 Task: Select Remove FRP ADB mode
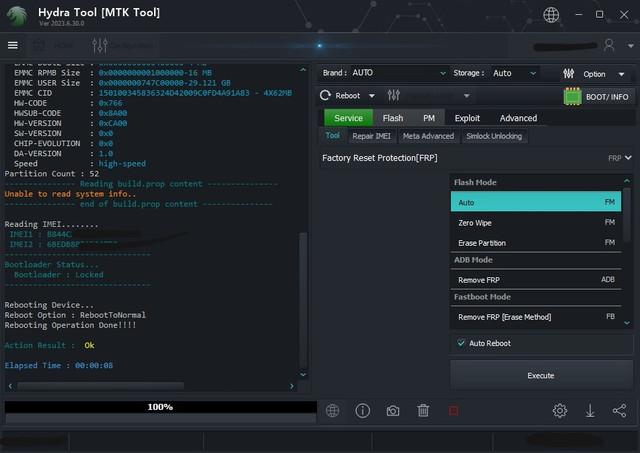click(x=536, y=280)
